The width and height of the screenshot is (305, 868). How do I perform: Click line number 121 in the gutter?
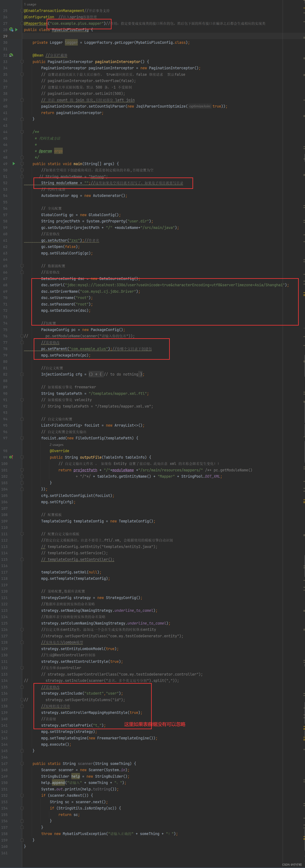coord(4,598)
